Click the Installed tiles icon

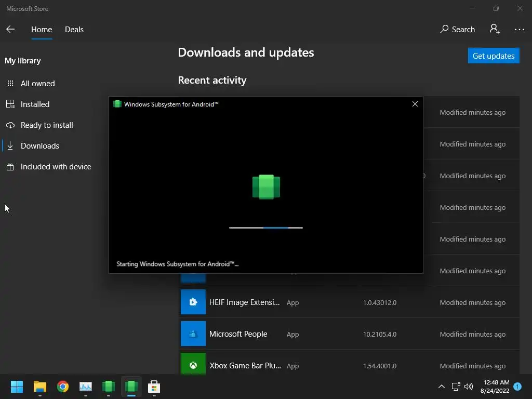[x=10, y=104]
